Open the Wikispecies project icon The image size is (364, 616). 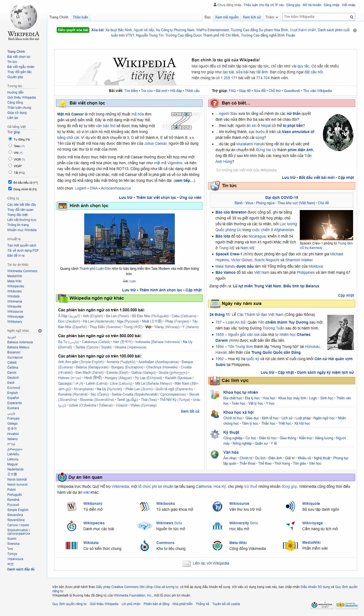click(72, 526)
